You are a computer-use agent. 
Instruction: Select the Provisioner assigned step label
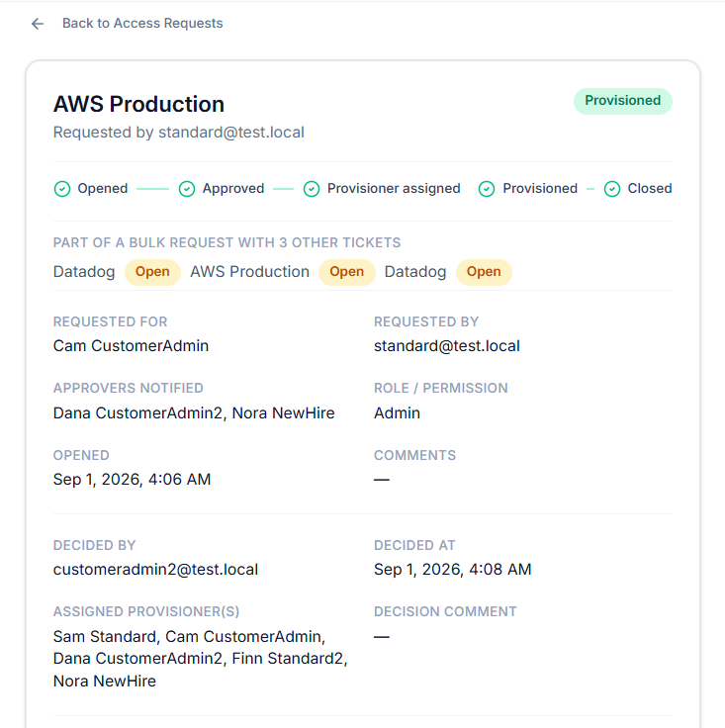click(x=394, y=189)
